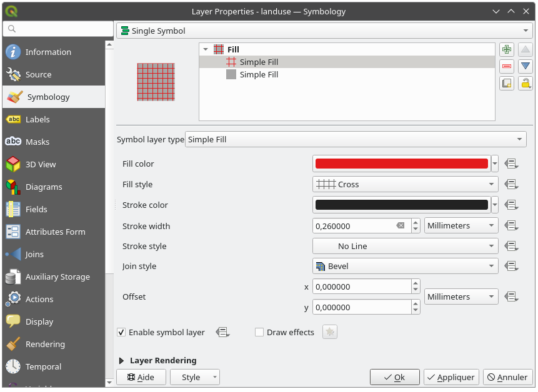This screenshot has height=392, width=538.
Task: Move the symbol layer down
Action: click(x=525, y=66)
